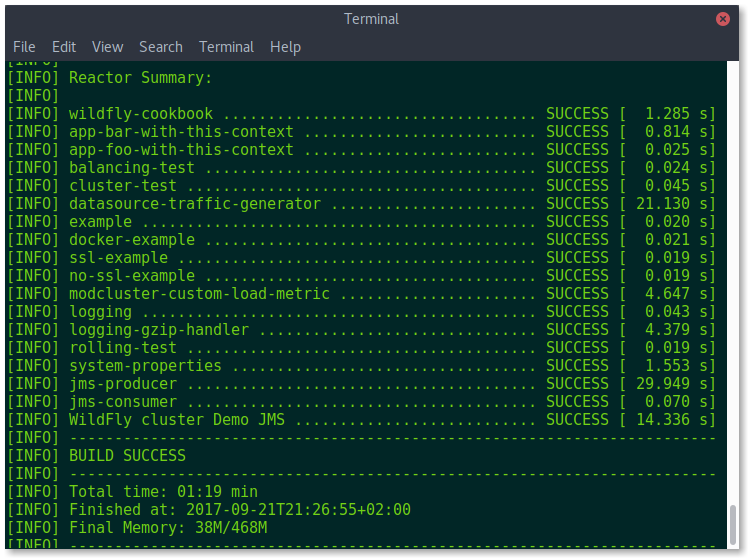The image size is (748, 558).
Task: Click the 'modcluster-custom-load-metric' module name
Action: pos(199,294)
